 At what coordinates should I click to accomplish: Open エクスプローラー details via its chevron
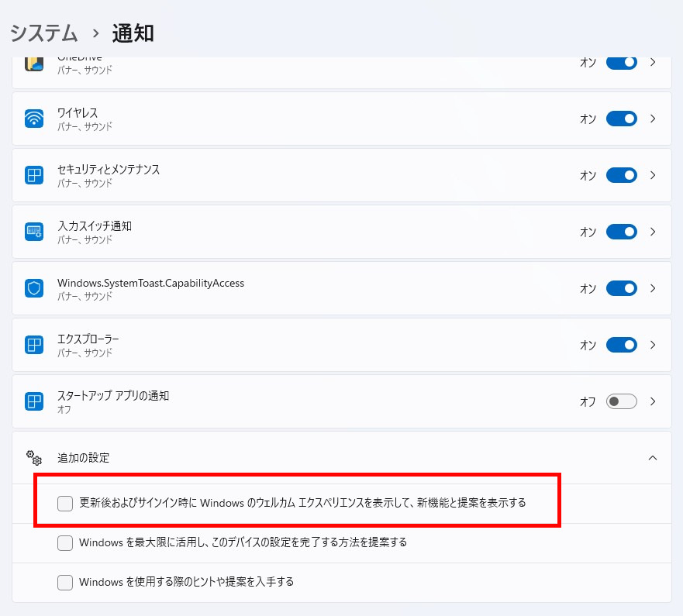653,345
